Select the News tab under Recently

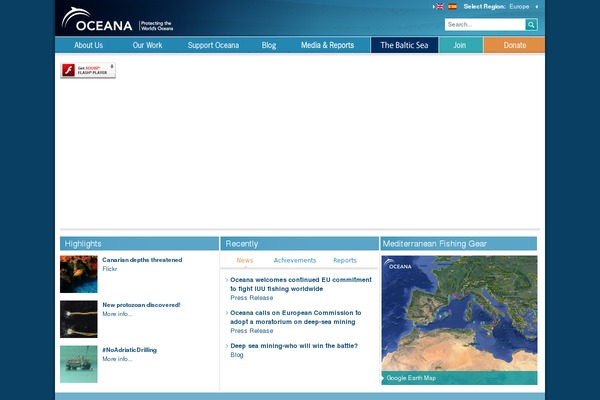245,260
